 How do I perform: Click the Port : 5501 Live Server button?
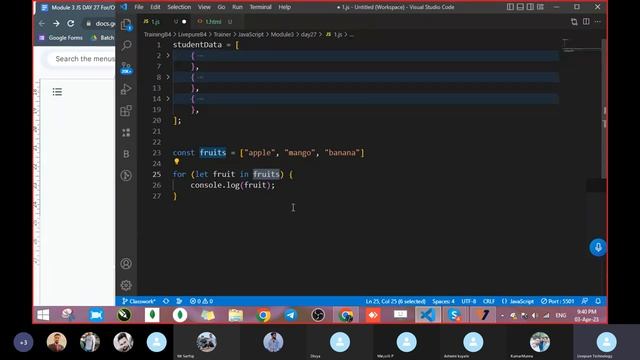[x=558, y=301]
